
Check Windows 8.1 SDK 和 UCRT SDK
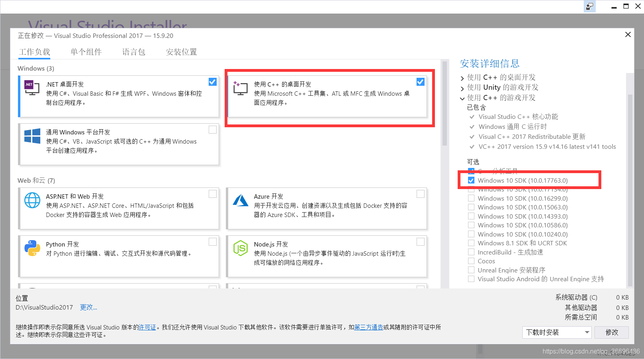pos(471,243)
